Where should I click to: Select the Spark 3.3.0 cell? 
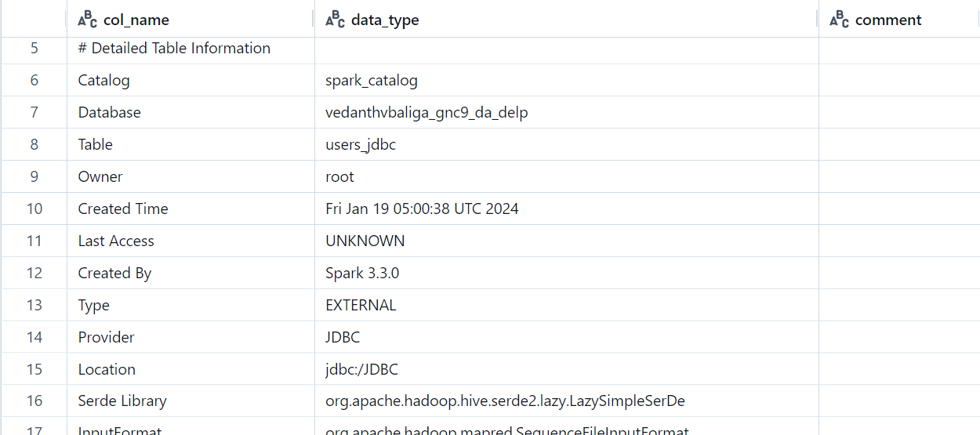[567, 273]
